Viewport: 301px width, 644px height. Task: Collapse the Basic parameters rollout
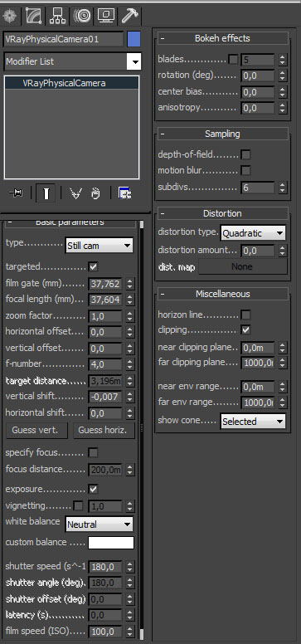tap(70, 222)
